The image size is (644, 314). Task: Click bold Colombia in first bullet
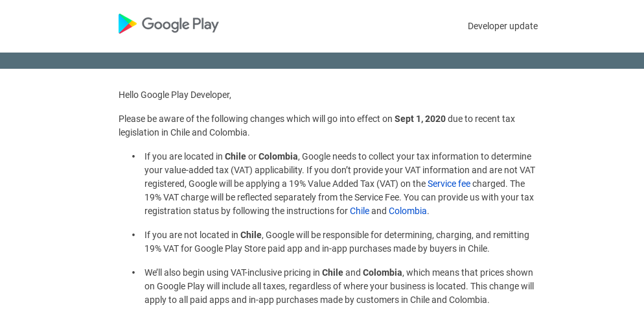[x=278, y=156]
